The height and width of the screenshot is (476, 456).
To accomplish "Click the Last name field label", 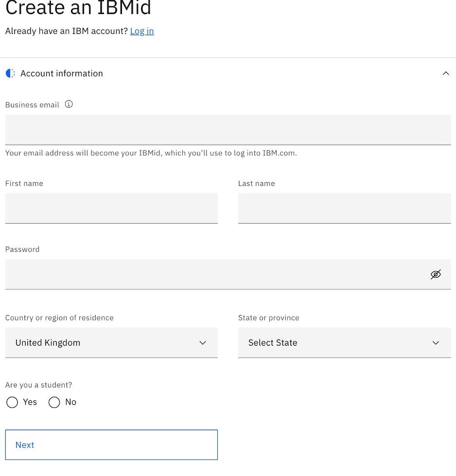I will pos(256,184).
